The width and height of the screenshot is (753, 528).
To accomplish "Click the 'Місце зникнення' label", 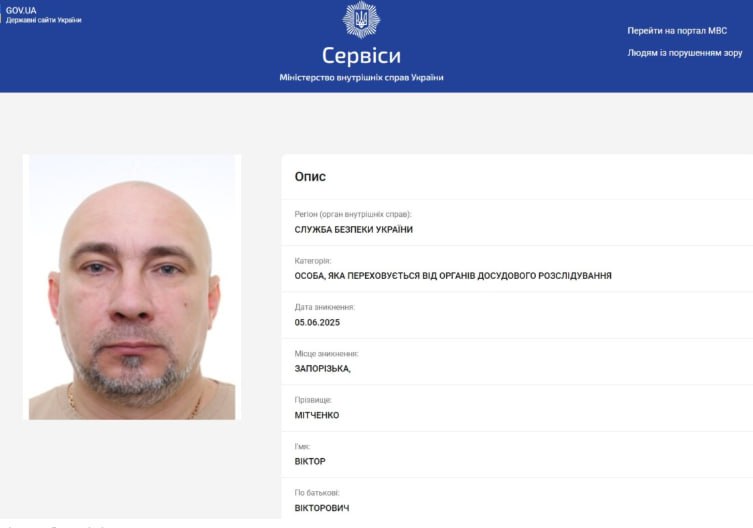I will tap(327, 354).
